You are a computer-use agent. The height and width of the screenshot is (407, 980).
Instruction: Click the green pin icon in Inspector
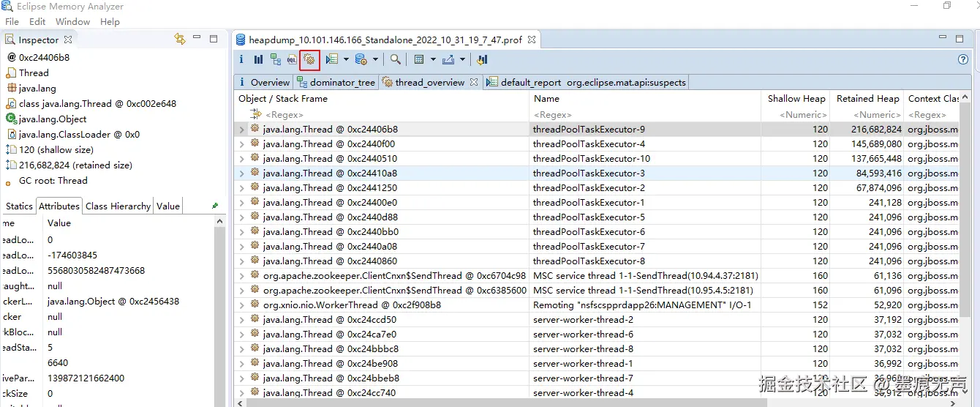[x=215, y=206]
